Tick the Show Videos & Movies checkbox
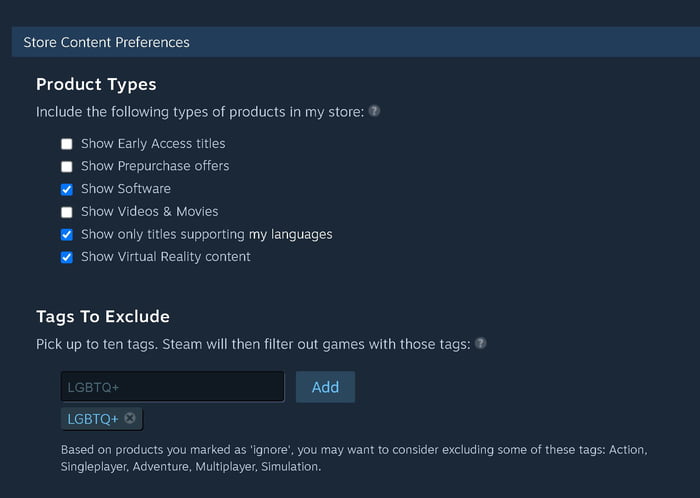Viewport: 700px width, 498px height. [67, 212]
